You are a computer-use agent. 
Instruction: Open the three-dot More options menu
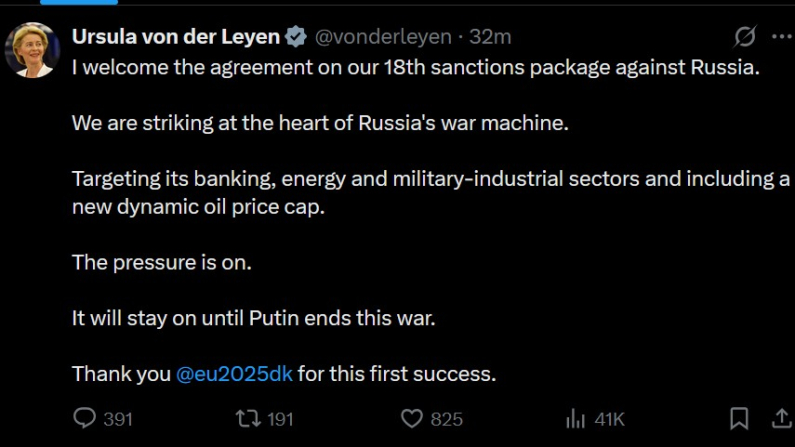[x=782, y=37]
